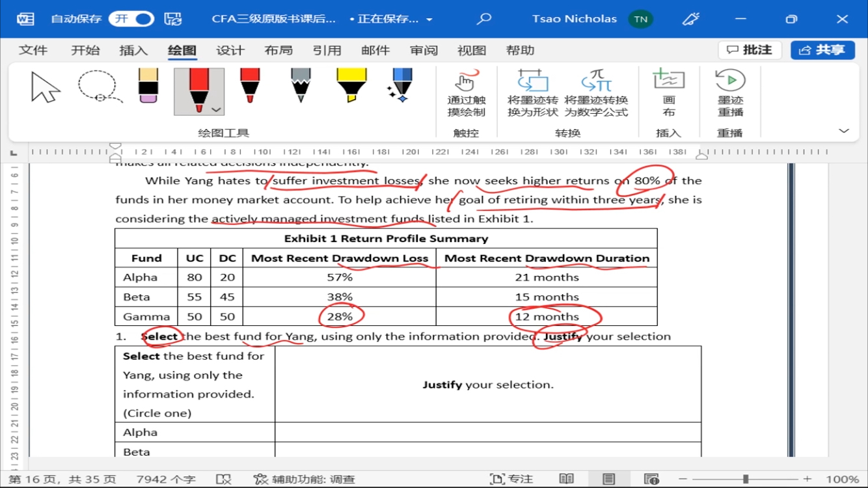Pick the Eraser tool
Image resolution: width=868 pixels, height=488 pixels.
coord(148,86)
